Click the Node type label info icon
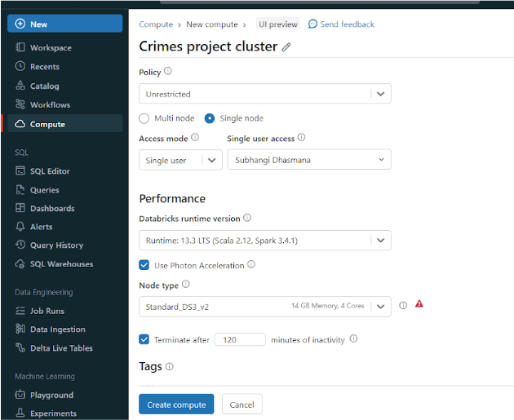 click(x=186, y=284)
